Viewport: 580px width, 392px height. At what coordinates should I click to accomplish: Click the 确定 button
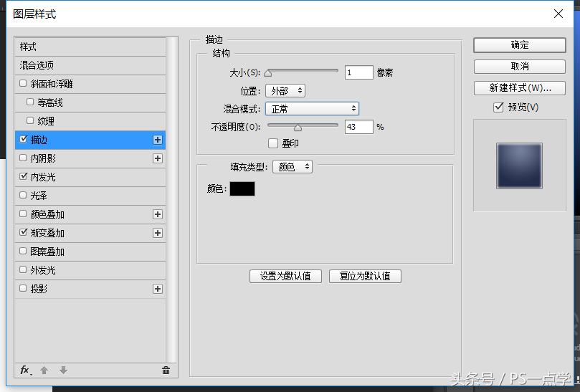(519, 45)
